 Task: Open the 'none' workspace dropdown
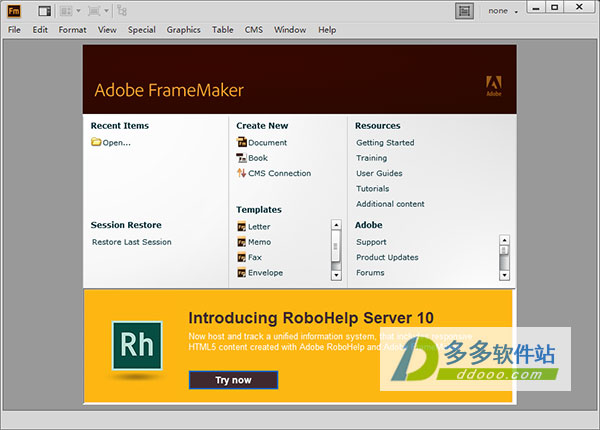503,11
